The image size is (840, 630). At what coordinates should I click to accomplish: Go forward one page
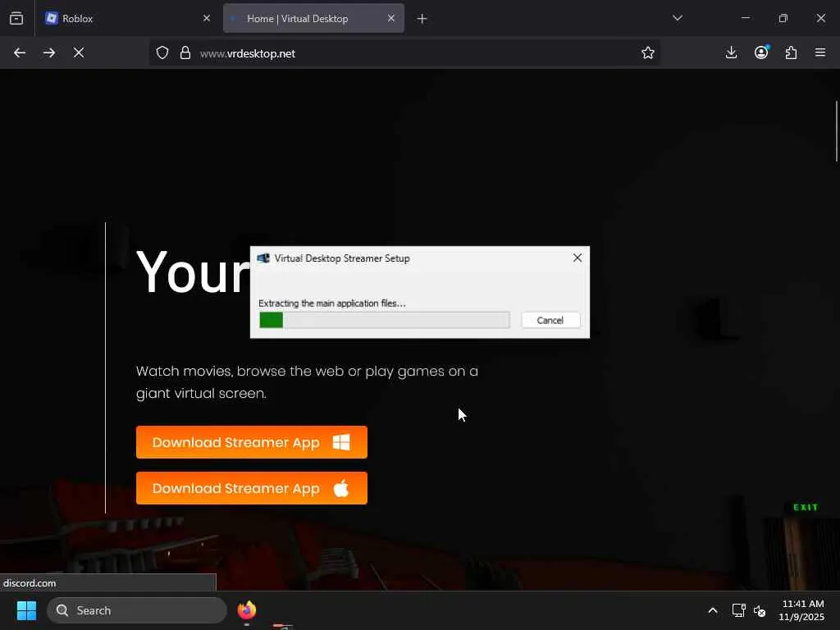(49, 52)
